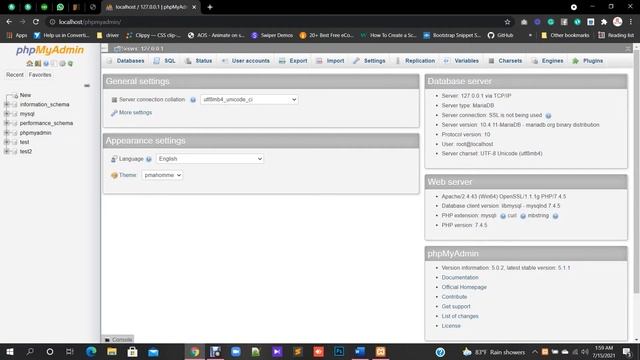Expand information_schema database node
This screenshot has height=360, width=640.
pos(7,104)
